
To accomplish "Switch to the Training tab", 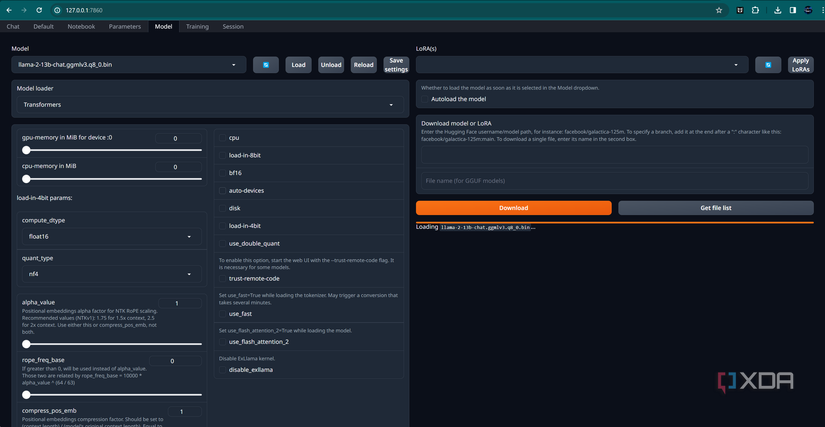I will pos(197,26).
